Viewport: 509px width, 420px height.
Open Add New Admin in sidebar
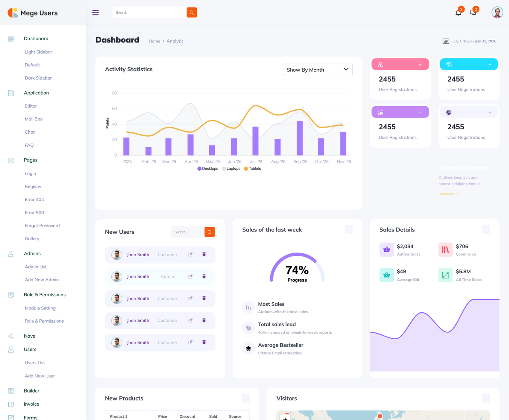(x=42, y=280)
